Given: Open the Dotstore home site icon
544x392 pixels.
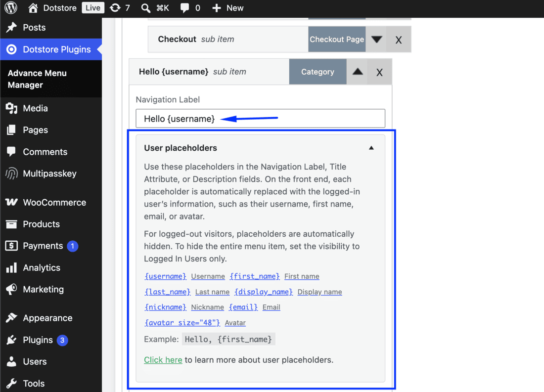Looking at the screenshot, I should click(33, 7).
